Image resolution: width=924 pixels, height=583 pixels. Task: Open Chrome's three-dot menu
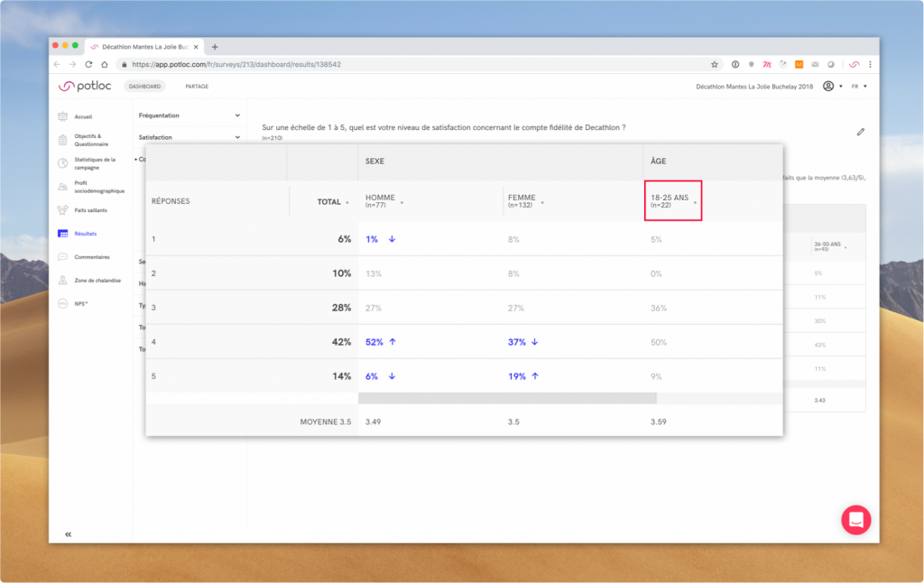tap(870, 64)
